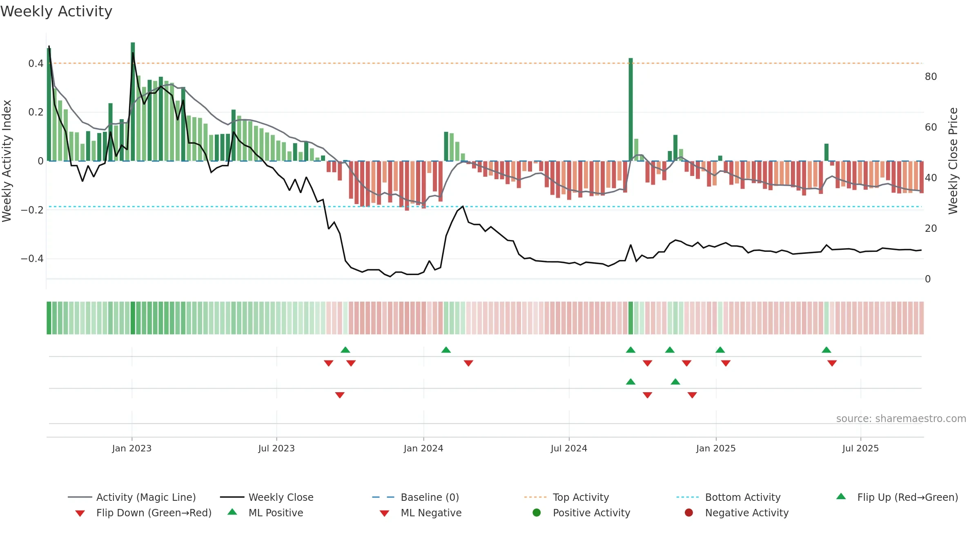Screen dimensions: 980x551
Task: Click the Jul 2024 axis label
Action: pyautogui.click(x=569, y=448)
